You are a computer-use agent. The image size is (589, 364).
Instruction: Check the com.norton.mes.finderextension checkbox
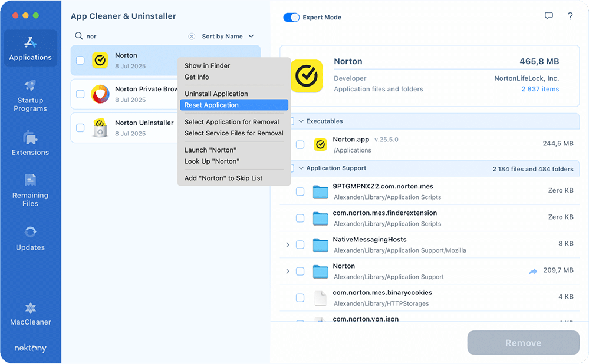pyautogui.click(x=300, y=218)
